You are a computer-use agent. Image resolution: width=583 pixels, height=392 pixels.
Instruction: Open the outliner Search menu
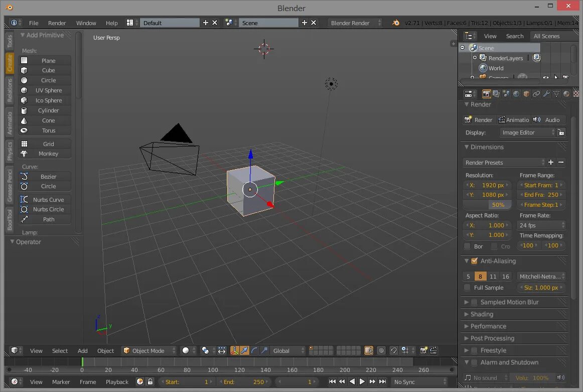(515, 36)
